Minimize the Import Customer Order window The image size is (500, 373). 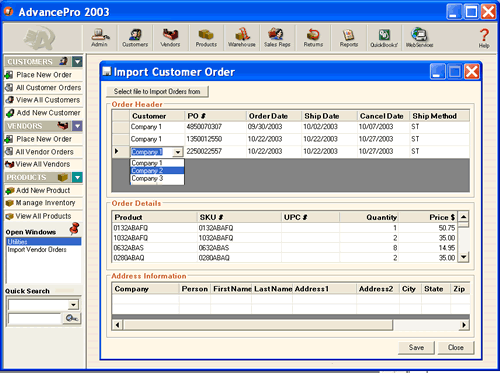coord(438,71)
